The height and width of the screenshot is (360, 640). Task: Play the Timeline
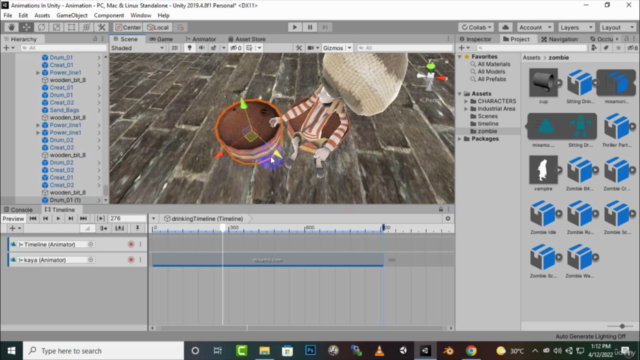pos(58,219)
